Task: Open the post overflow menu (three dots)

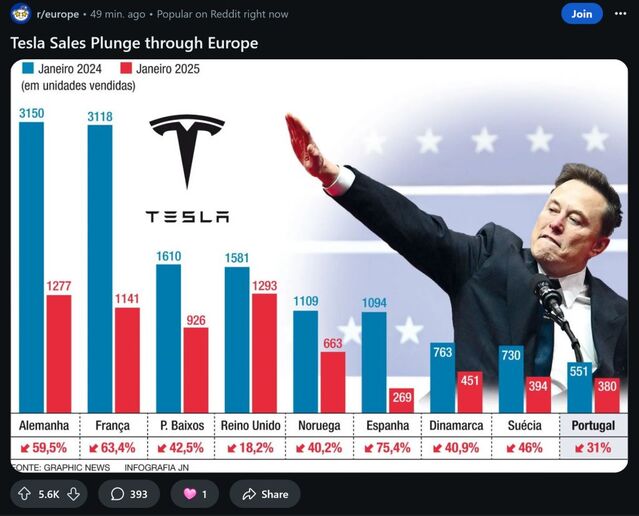Action: coord(622,14)
